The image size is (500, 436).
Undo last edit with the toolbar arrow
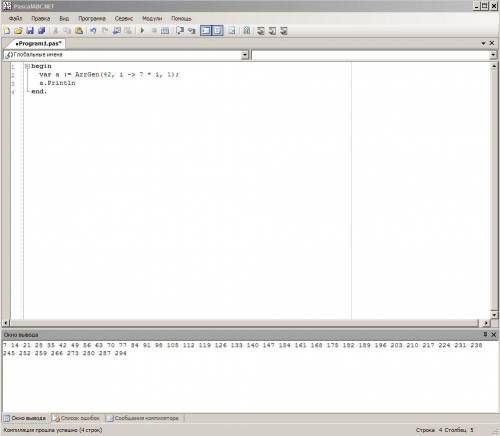click(x=93, y=31)
